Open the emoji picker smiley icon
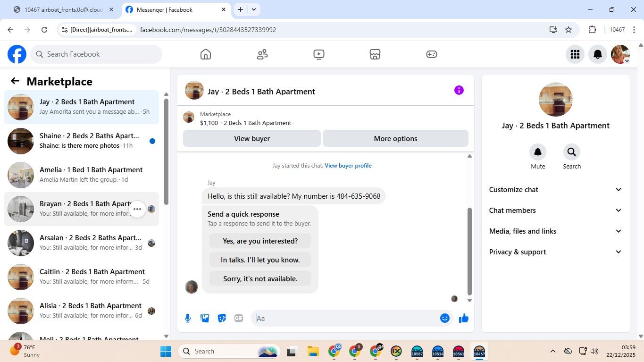This screenshot has width=644, height=362. pos(444,318)
